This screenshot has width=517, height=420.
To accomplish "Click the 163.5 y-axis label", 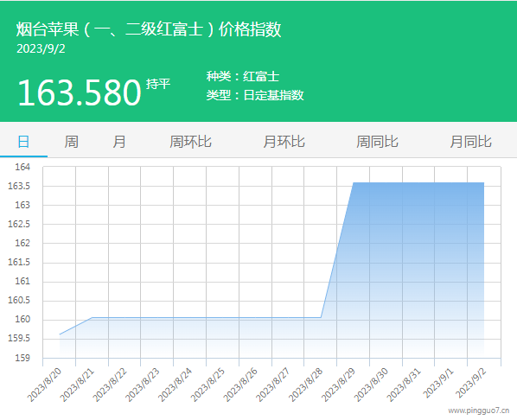I will pyautogui.click(x=19, y=186).
